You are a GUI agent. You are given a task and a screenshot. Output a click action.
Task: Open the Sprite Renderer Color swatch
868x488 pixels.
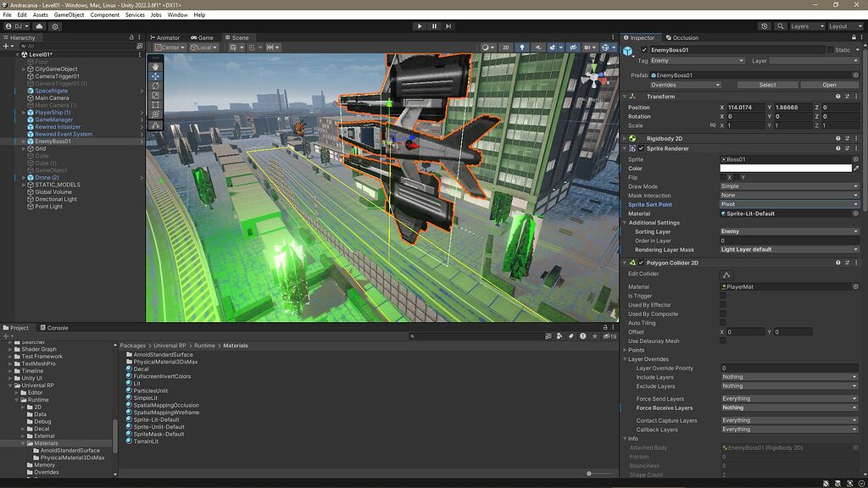click(x=788, y=167)
